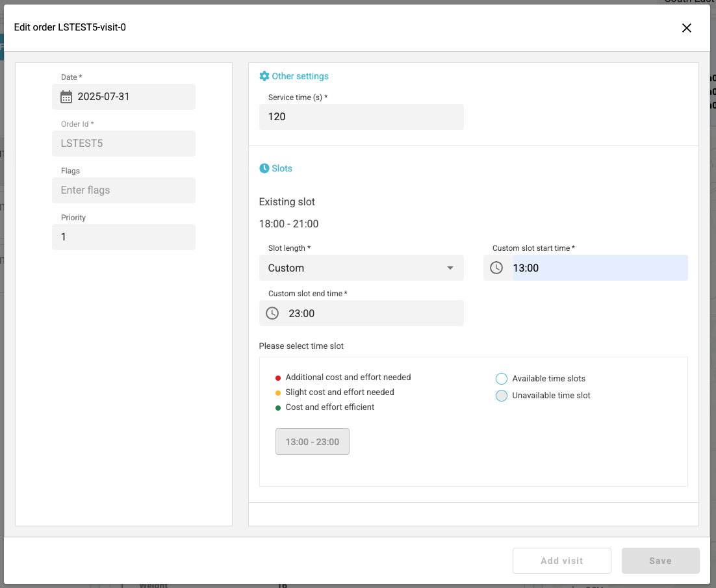Screen dimensions: 716x588
Task: Expand the Custom slot length combo box
Action: (x=361, y=268)
